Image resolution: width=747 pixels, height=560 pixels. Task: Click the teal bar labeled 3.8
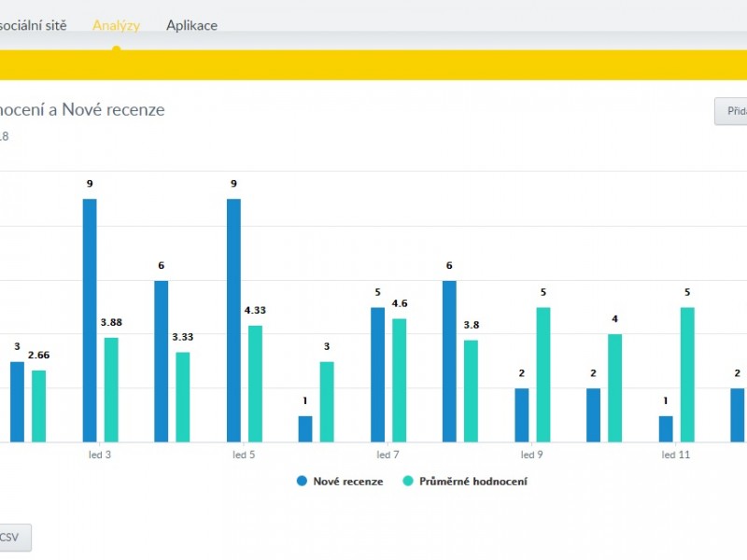point(471,390)
